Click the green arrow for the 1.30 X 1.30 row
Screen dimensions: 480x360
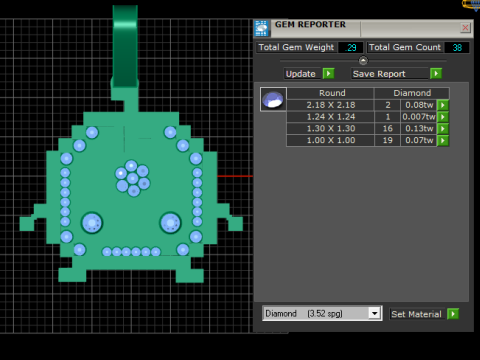coord(443,129)
